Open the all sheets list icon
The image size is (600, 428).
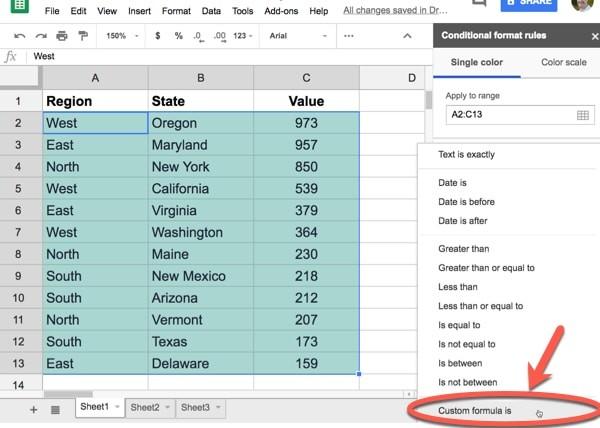[55, 410]
